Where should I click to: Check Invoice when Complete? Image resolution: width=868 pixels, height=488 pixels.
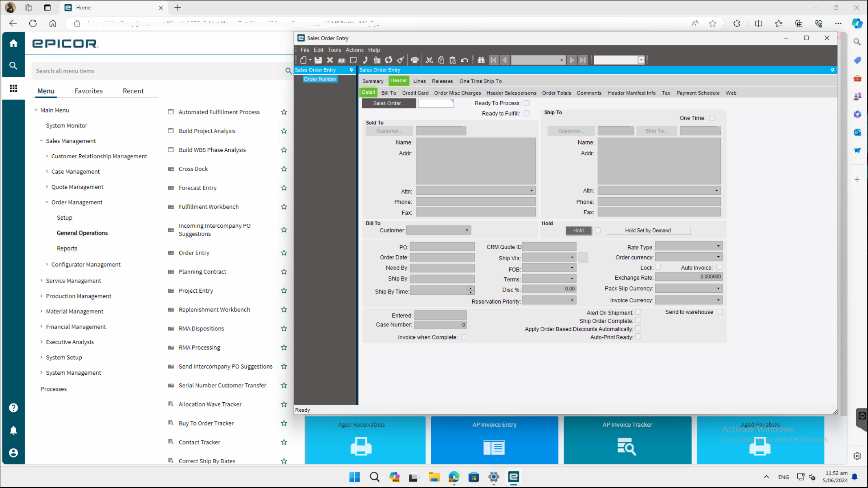pos(464,337)
